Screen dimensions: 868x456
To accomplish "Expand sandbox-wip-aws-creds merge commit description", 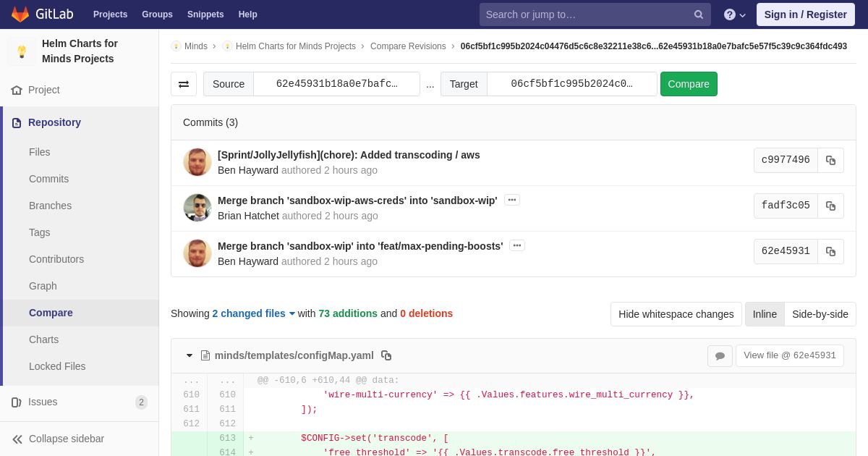I will pos(512,200).
